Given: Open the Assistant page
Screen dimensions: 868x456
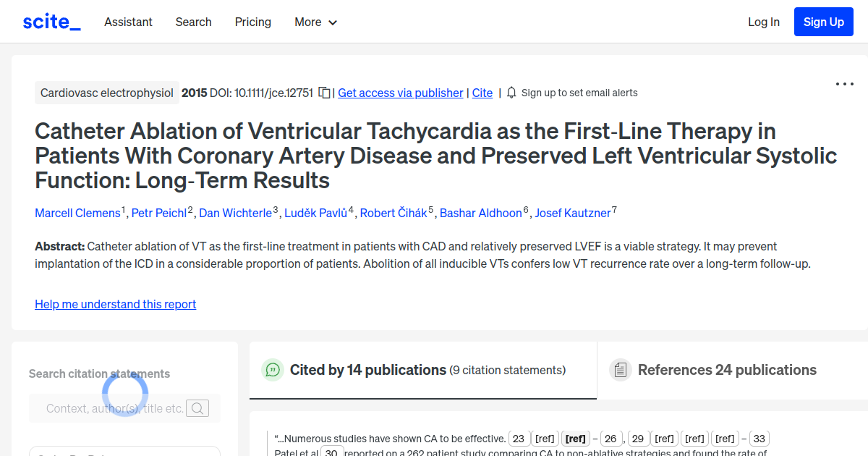Looking at the screenshot, I should click(128, 22).
